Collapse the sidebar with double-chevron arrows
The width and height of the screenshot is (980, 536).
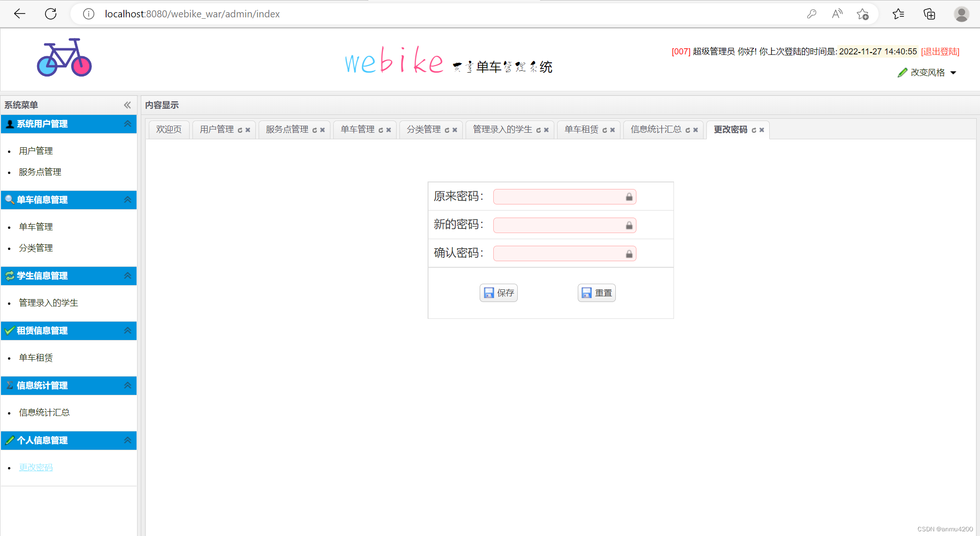127,105
